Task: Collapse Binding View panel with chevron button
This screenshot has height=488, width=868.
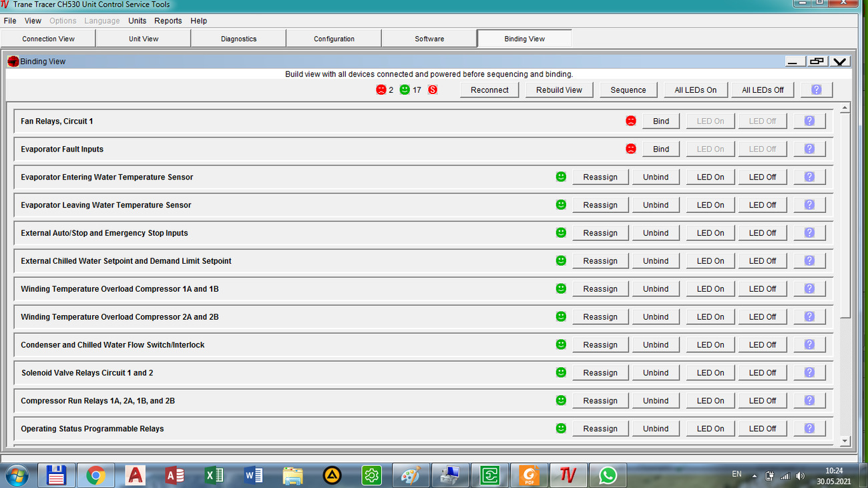Action: (x=839, y=61)
